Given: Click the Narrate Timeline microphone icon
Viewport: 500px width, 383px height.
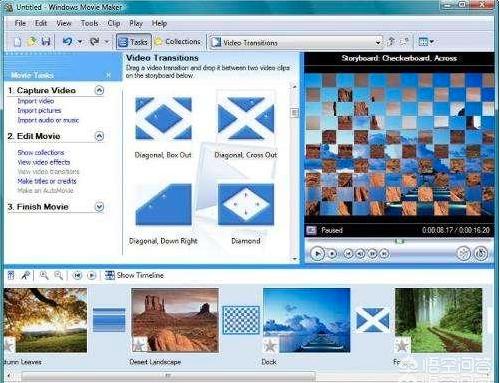Looking at the screenshot, I should point(25,275).
